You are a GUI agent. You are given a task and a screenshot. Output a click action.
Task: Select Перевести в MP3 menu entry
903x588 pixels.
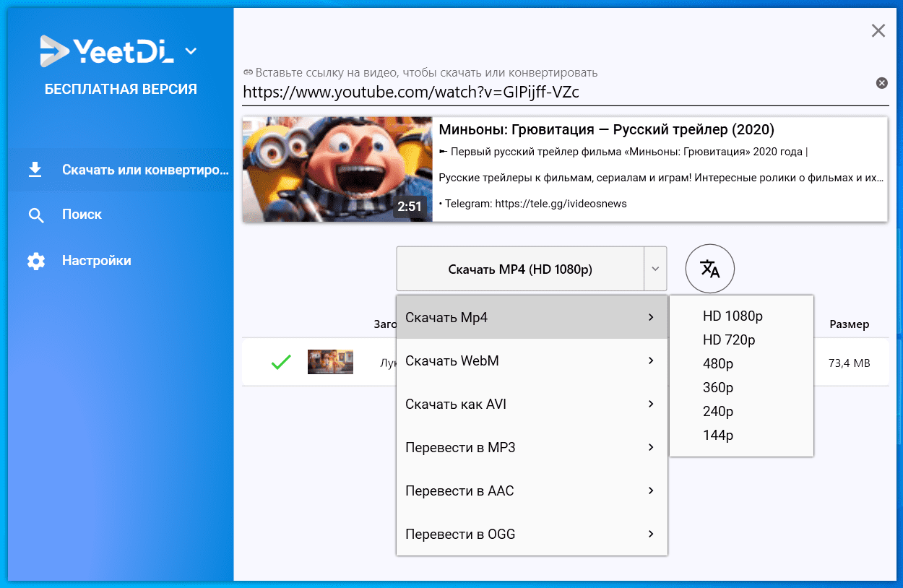coord(532,447)
